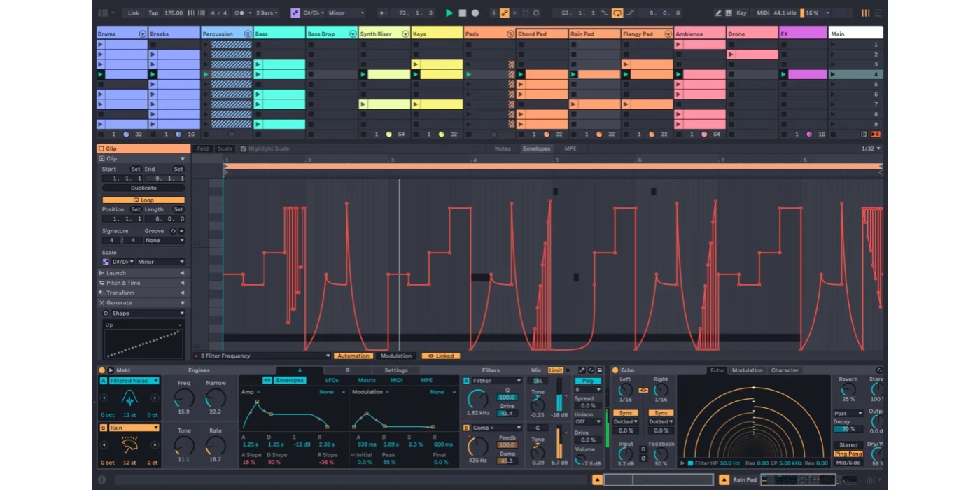This screenshot has height=490, width=980.
Task: Click the Up shape preview graph
Action: (x=143, y=344)
